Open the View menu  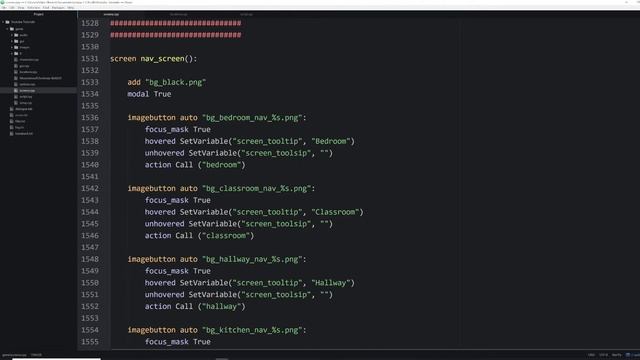pyautogui.click(x=21, y=7)
